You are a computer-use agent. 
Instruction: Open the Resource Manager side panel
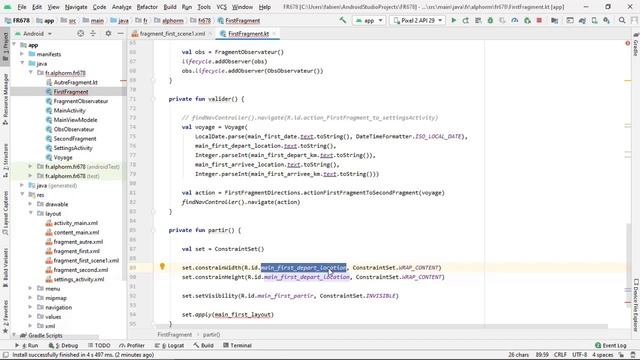(5, 100)
